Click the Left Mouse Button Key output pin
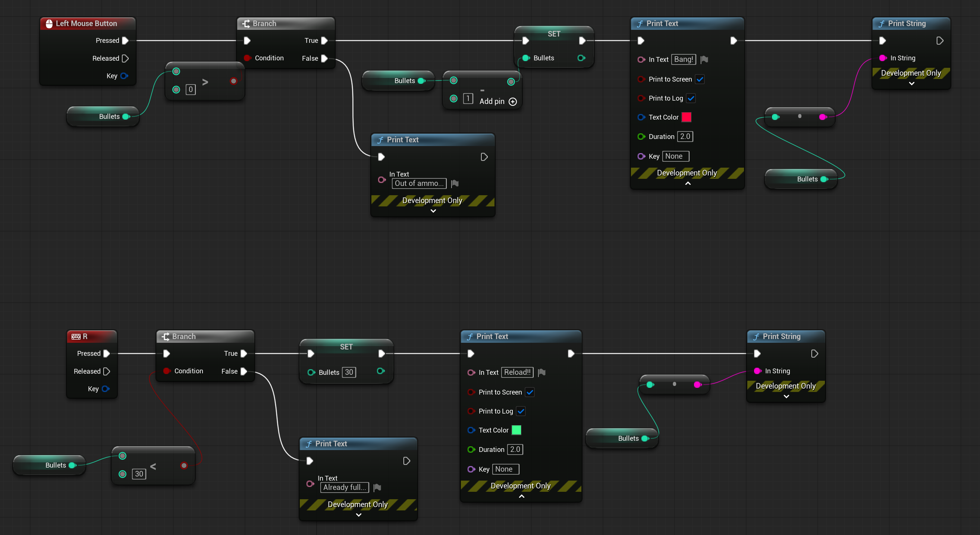 [x=124, y=76]
